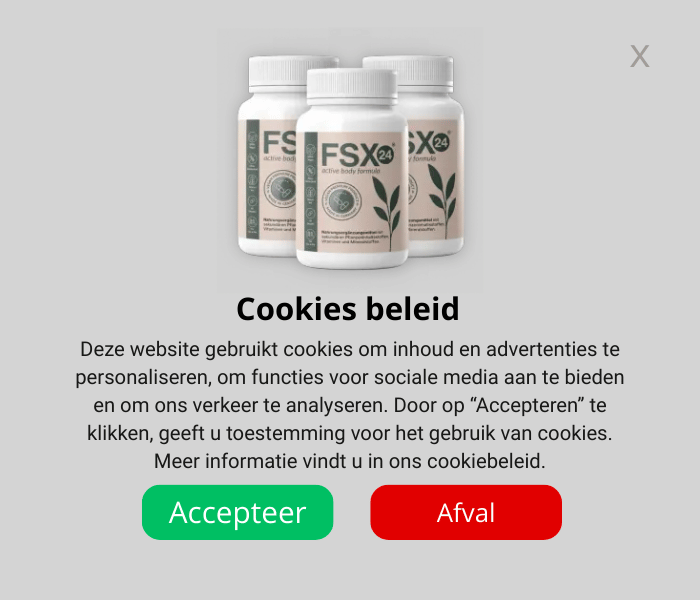Click the white cap of the center bottle
This screenshot has height=600, width=700.
[x=352, y=84]
